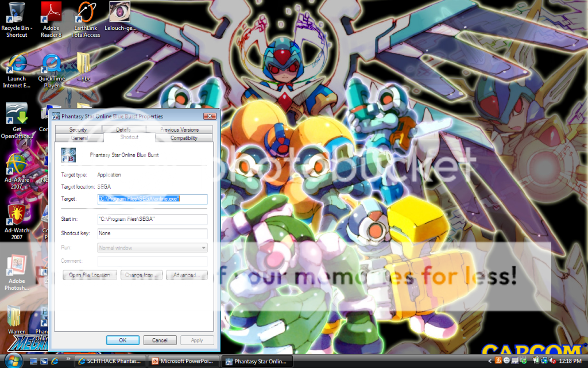Switch to Microsoft PowerPoint in the taskbar
The image size is (588, 368).
click(x=184, y=361)
